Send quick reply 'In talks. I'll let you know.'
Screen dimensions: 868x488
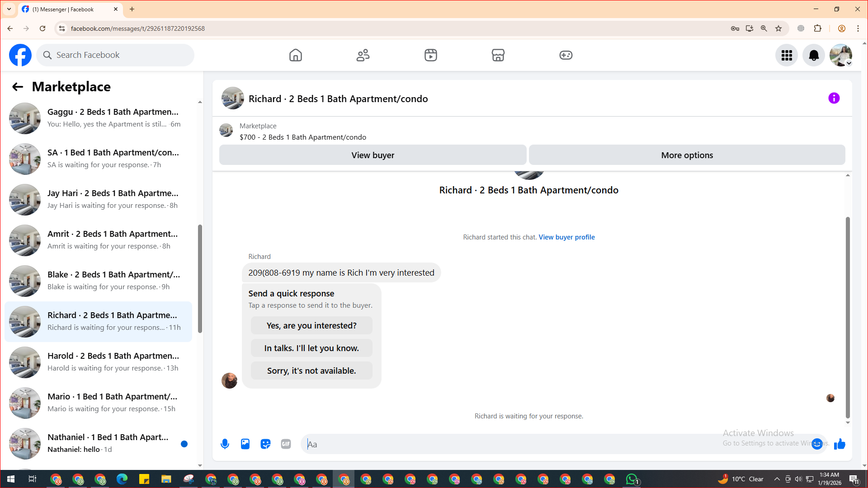[311, 348]
